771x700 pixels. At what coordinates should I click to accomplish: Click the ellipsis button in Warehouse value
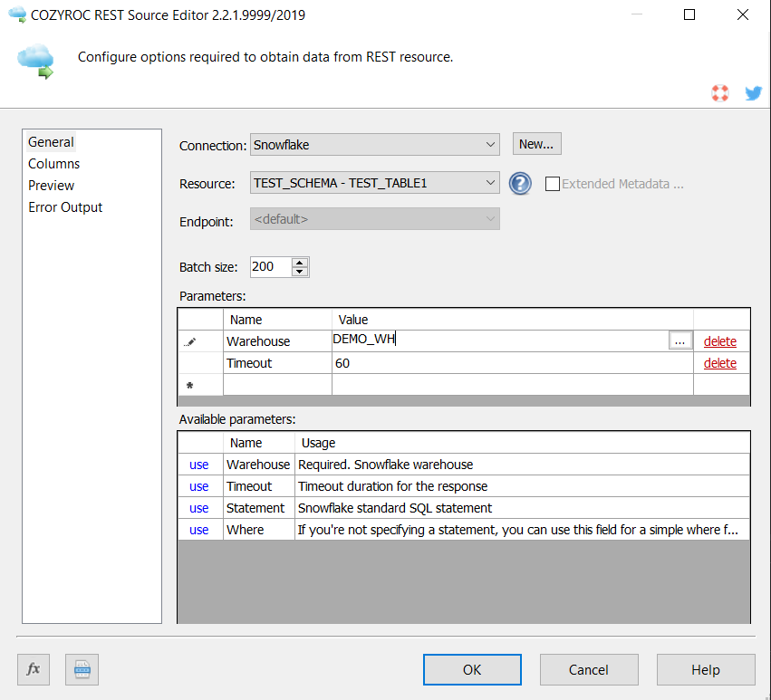[x=680, y=340]
